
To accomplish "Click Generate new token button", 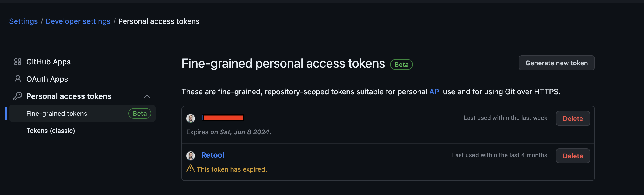I will (556, 63).
